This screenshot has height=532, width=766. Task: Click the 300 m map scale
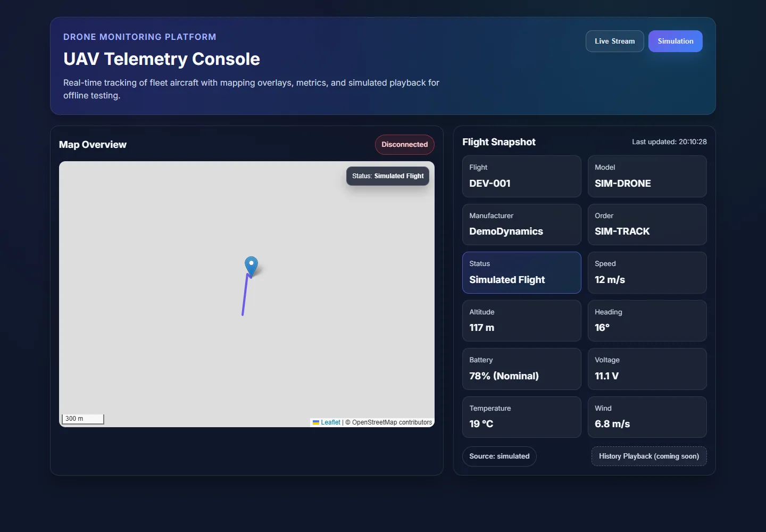coord(83,419)
